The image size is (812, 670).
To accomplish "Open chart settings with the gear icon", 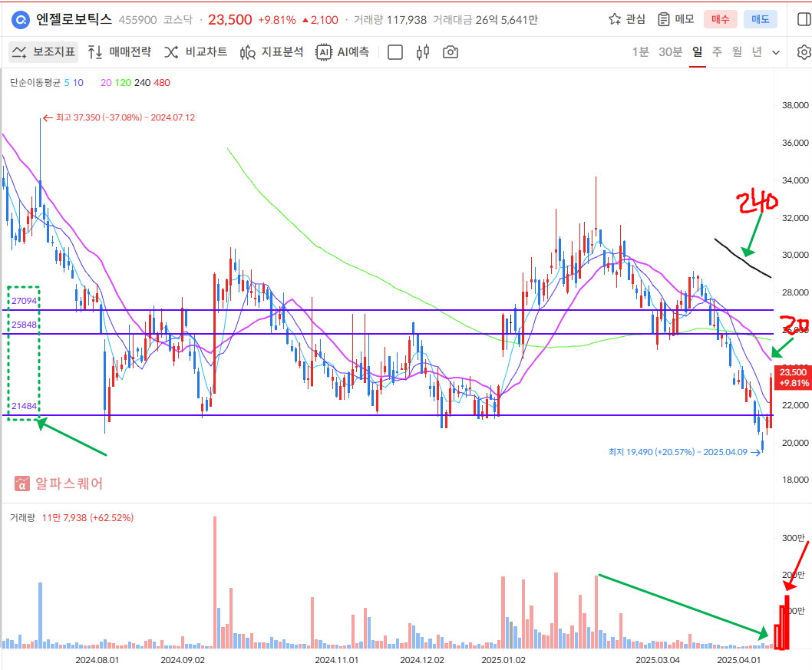I will pos(804,51).
